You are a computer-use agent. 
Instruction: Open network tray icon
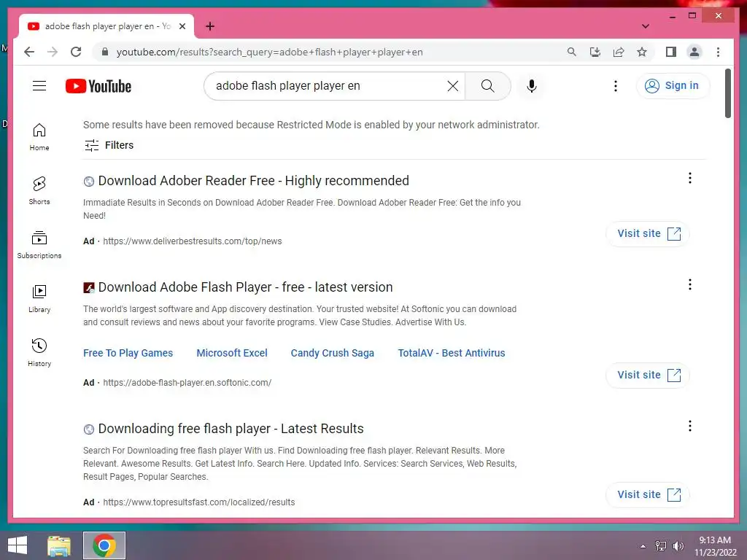[x=660, y=546]
